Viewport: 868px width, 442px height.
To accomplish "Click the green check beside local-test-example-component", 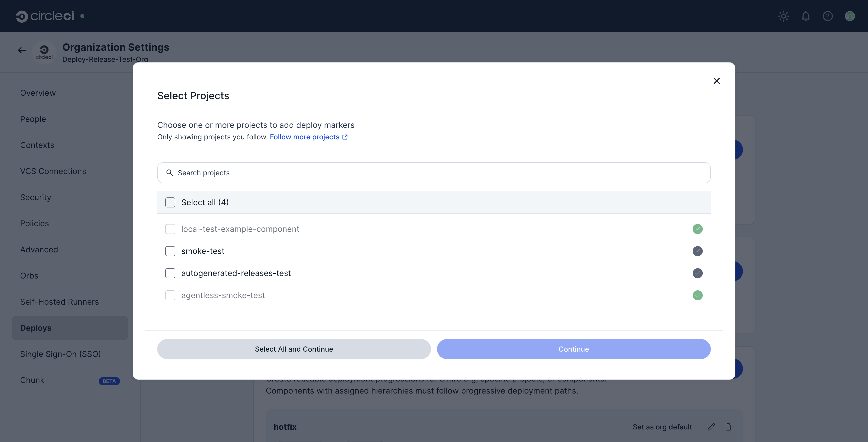I will click(x=697, y=229).
